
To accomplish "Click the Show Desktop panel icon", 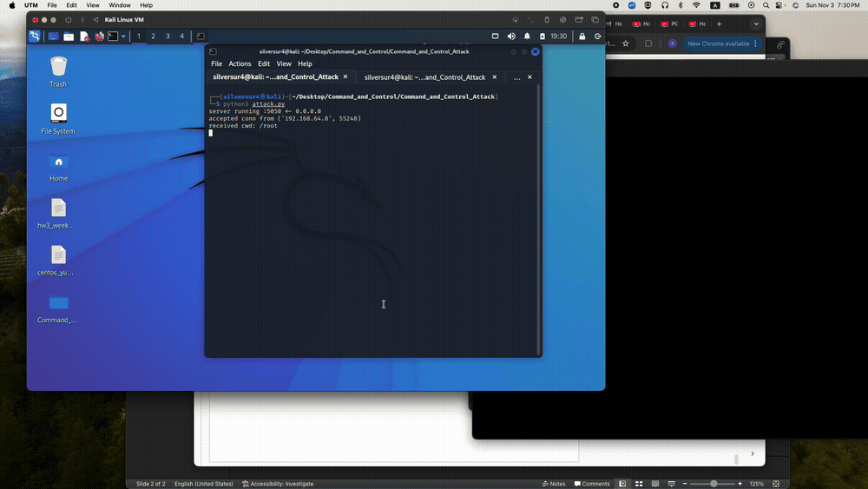I will point(53,36).
